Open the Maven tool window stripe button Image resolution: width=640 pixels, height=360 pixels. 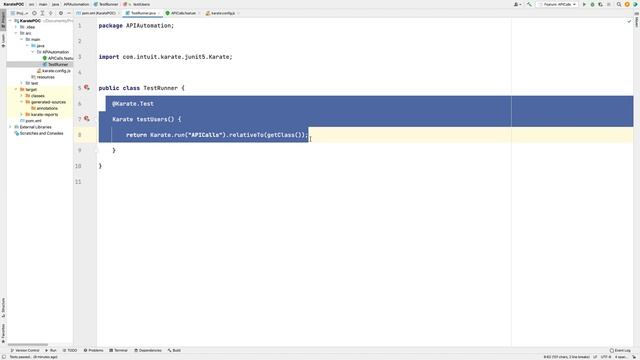[636, 20]
